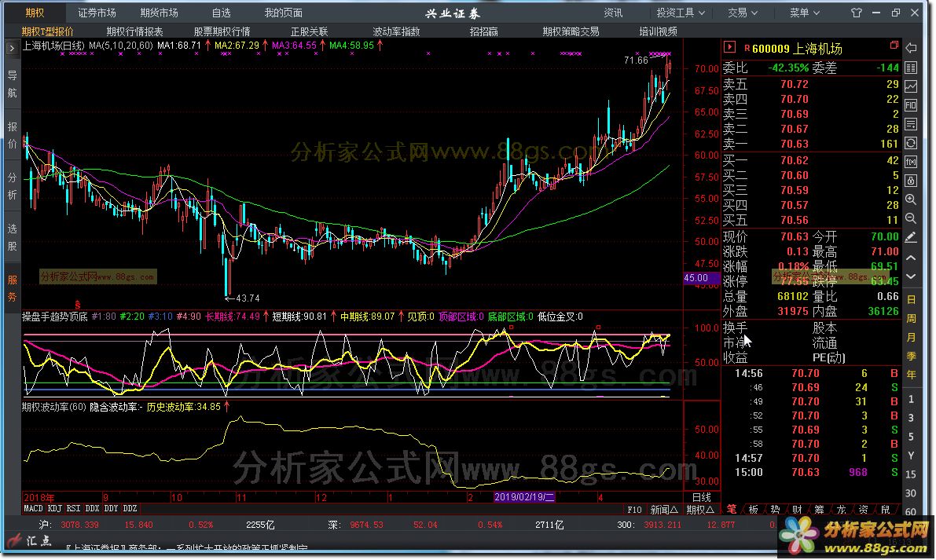The image size is (936, 560).
Task: Click the 汇点 logo at bottom left
Action: (30, 540)
